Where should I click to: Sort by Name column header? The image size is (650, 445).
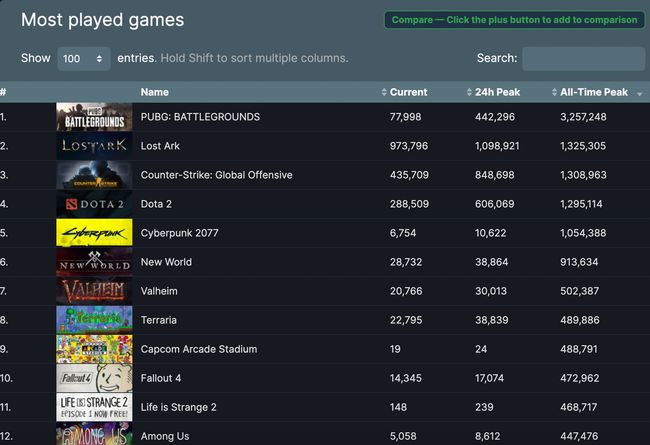coord(155,92)
